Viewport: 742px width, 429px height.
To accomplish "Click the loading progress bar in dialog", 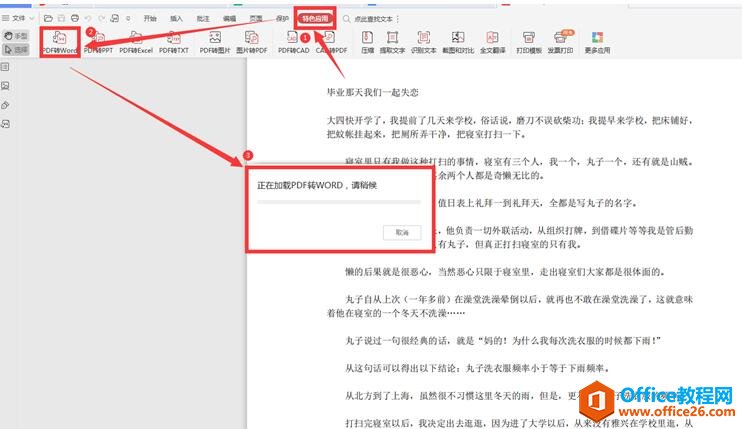I will coord(339,202).
